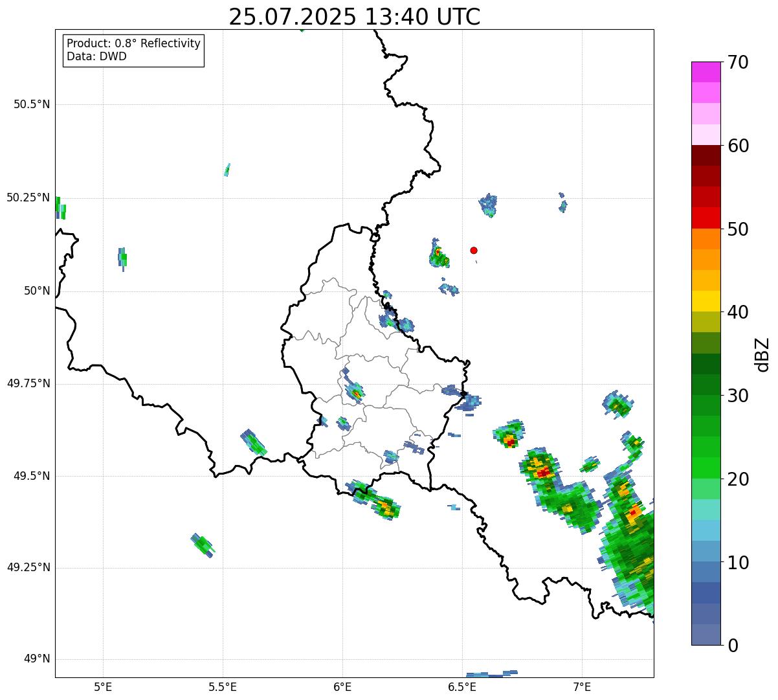The width and height of the screenshot is (778, 700).
Task: Click the 7°E longitude label
Action: (x=583, y=686)
